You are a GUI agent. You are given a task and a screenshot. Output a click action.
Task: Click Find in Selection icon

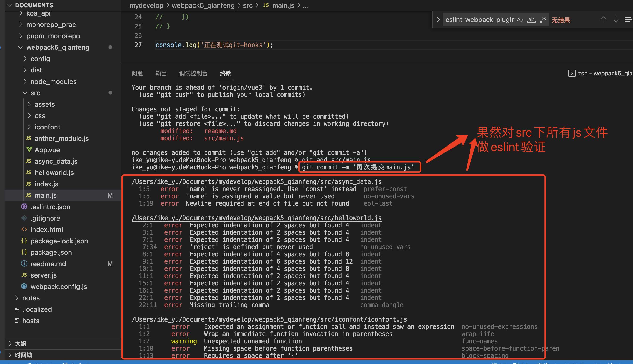628,20
